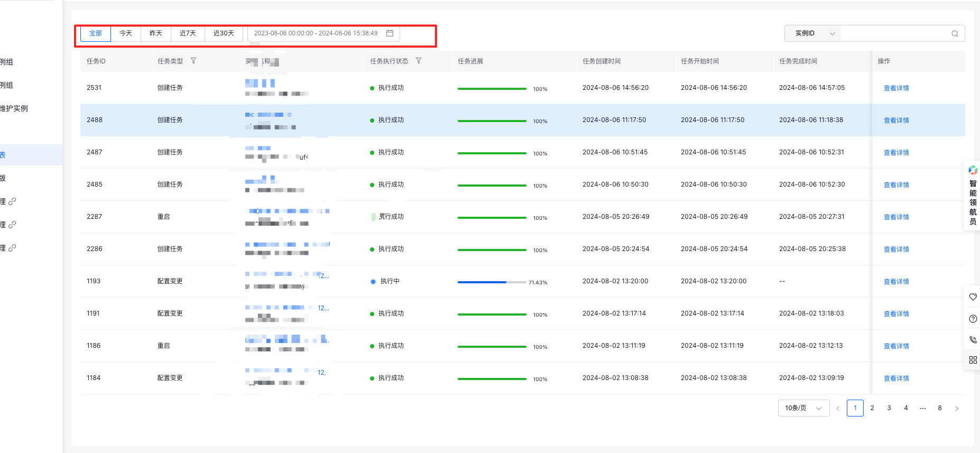The height and width of the screenshot is (453, 980).
Task: Open 查看详情 for running task 1193
Action: tap(896, 282)
